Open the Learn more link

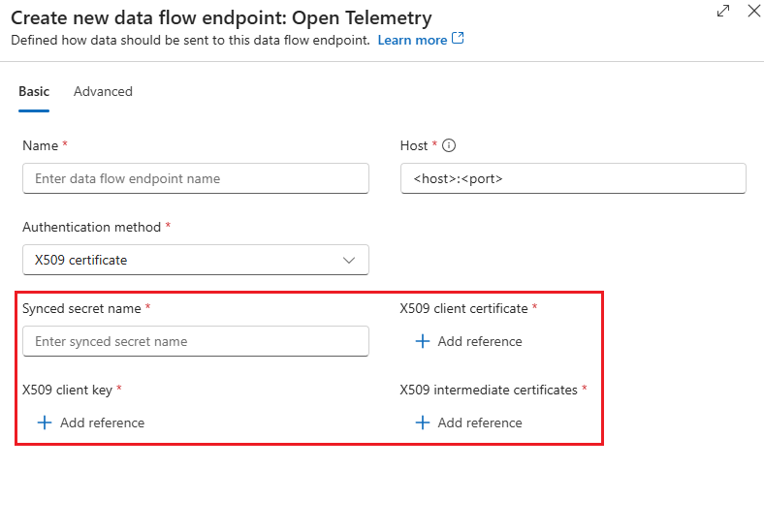(x=412, y=40)
